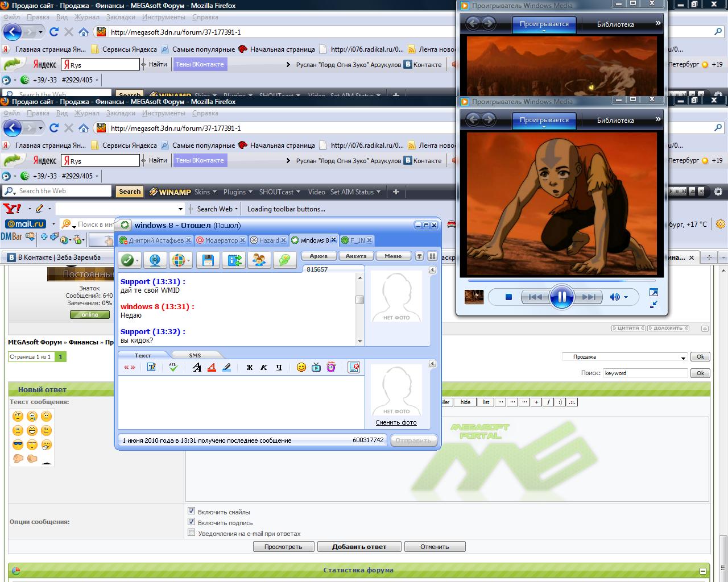Click the Yahoo pencil icon in toolbar
The image size is (728, 582).
39,208
